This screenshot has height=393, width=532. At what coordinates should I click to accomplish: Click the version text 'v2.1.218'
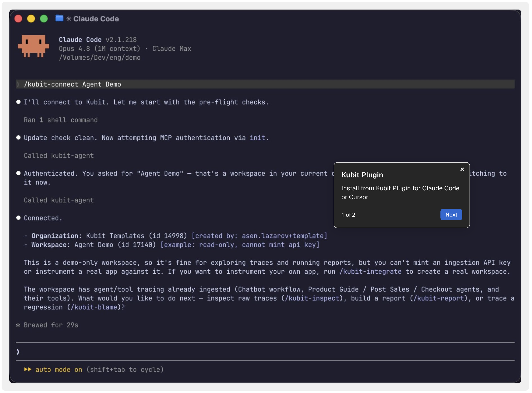tap(122, 40)
